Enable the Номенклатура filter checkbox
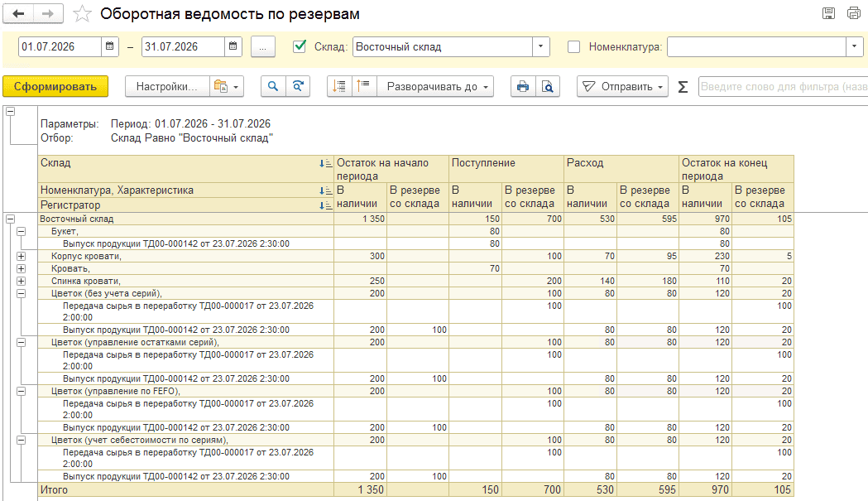This screenshot has height=501, width=868. [x=574, y=47]
